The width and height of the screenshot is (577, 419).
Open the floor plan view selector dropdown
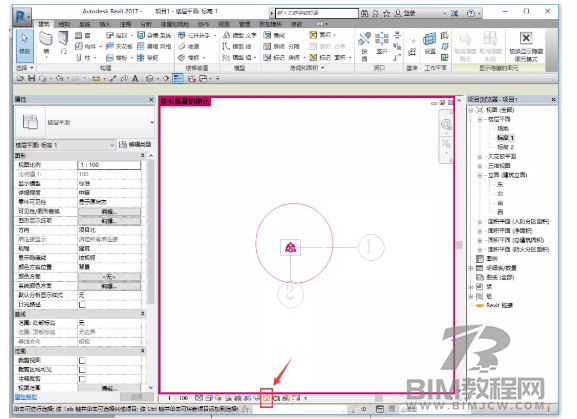(65, 145)
